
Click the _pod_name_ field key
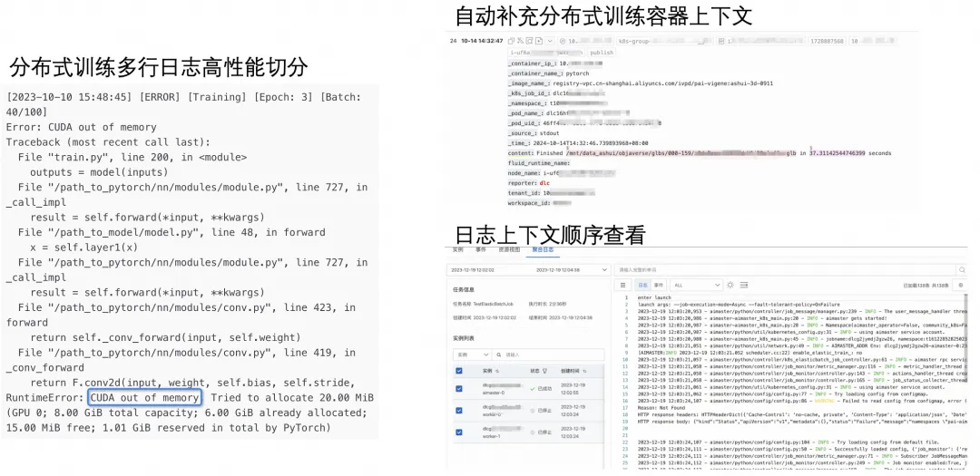pos(525,113)
